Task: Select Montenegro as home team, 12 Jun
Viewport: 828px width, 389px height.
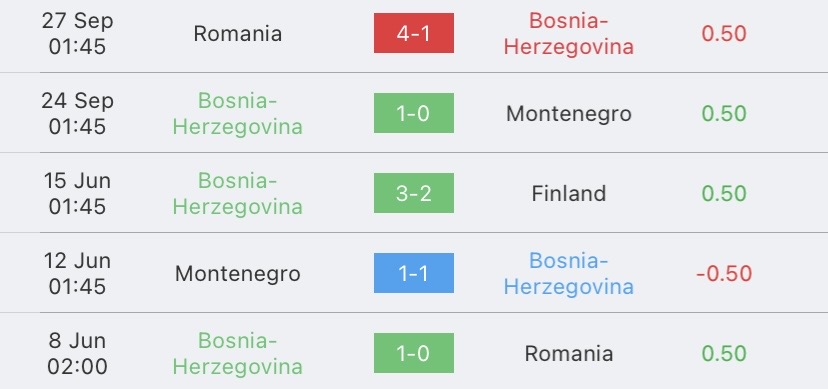Action: pos(238,273)
